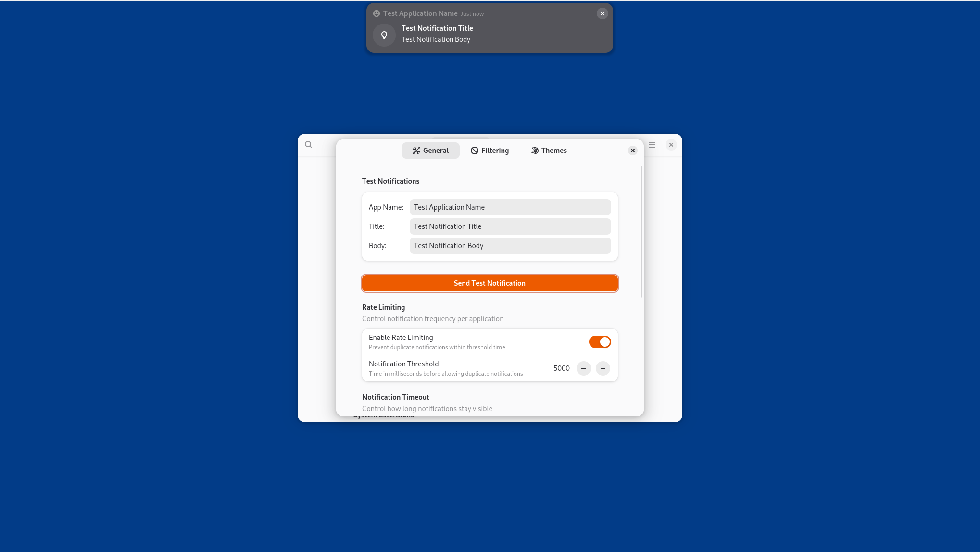Switch to the Themes tab
Viewport: 980px width, 552px height.
click(549, 151)
